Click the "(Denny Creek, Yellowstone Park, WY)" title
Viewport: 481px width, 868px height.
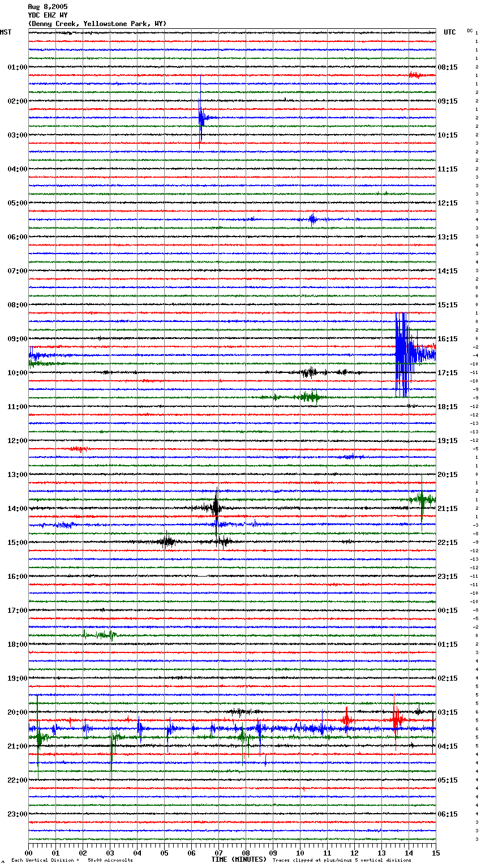97,24
